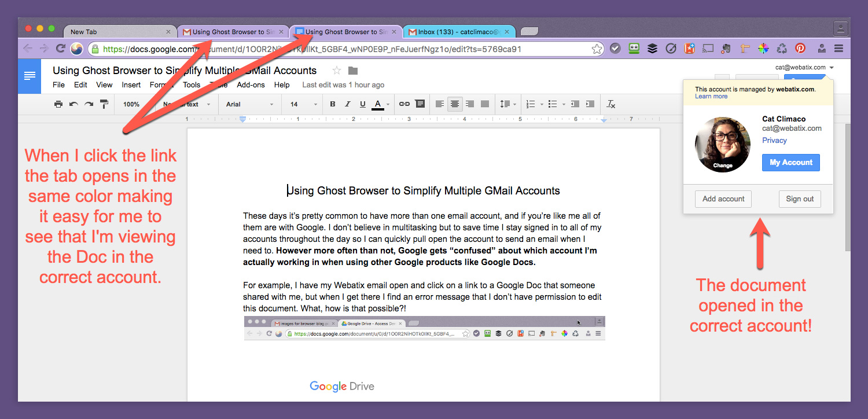Open the Add-ons menu
The image size is (868, 419).
tap(251, 84)
